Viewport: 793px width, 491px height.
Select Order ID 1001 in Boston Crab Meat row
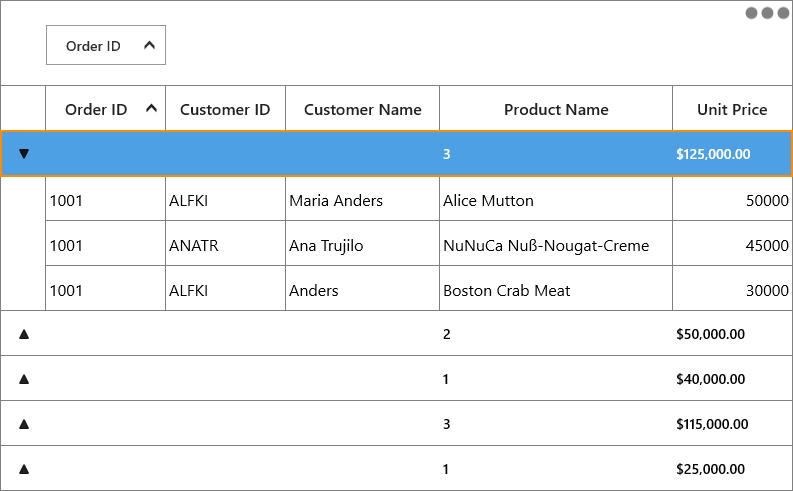click(x=106, y=288)
